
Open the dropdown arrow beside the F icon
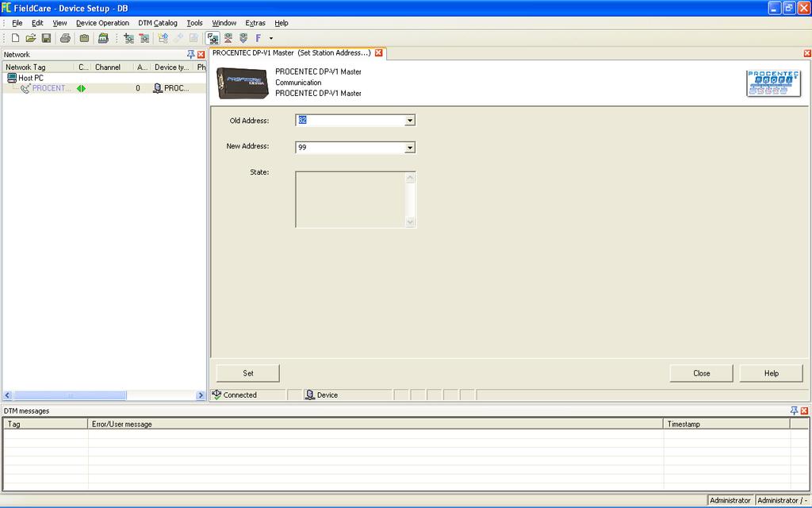tap(271, 38)
